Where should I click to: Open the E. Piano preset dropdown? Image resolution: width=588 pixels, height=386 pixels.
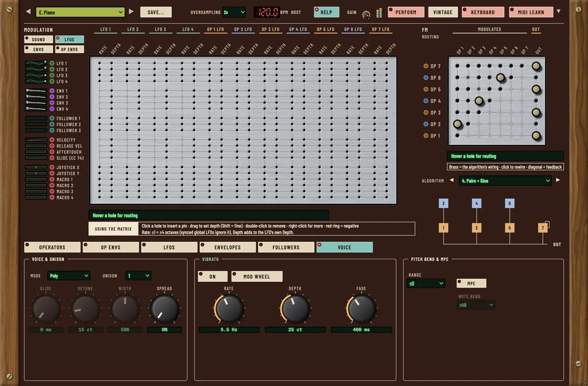click(81, 12)
